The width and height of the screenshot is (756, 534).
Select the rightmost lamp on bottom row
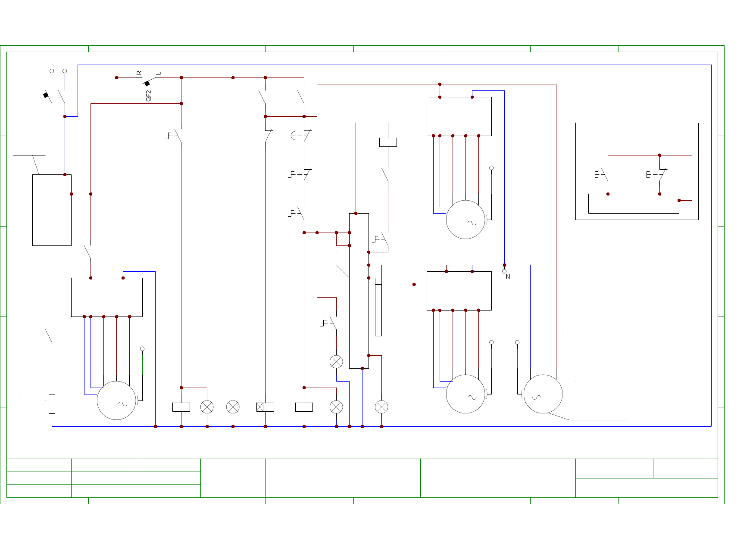pyautogui.click(x=381, y=407)
